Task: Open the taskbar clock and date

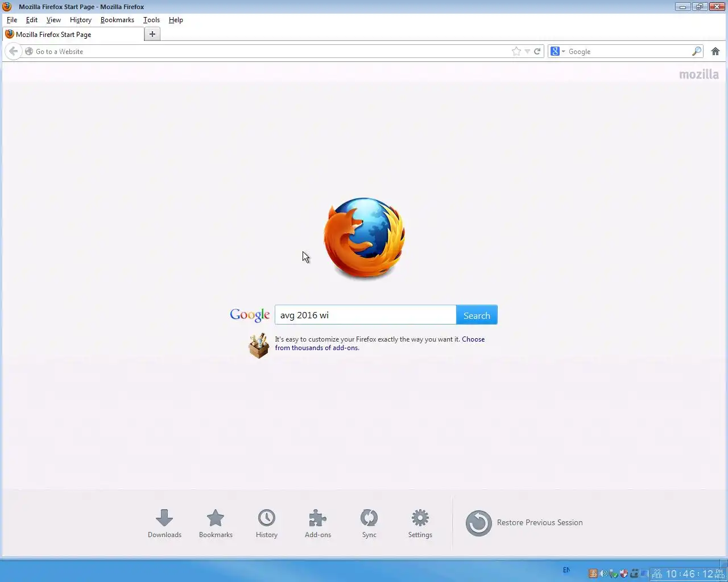Action: 689,574
